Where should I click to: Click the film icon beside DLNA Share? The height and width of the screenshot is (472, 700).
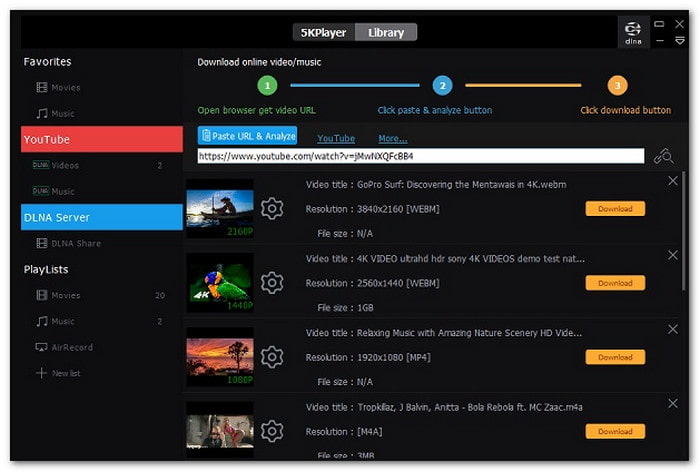tap(42, 243)
